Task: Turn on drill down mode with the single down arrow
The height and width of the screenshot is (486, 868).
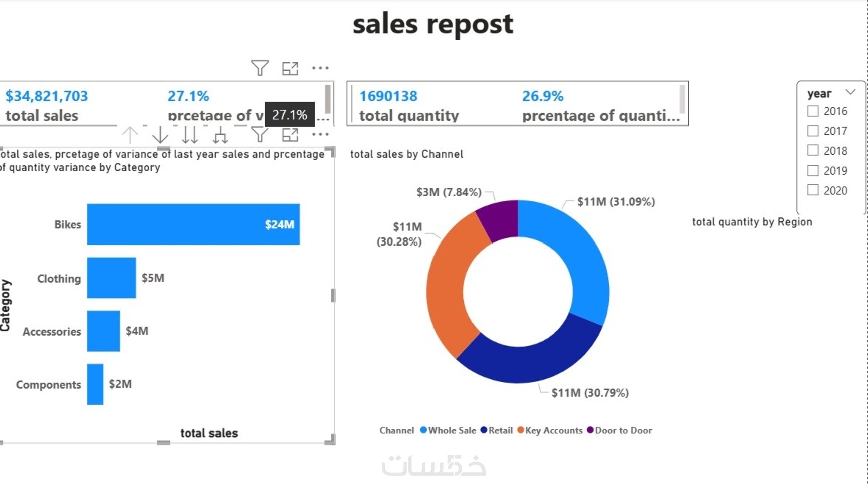Action: click(160, 135)
